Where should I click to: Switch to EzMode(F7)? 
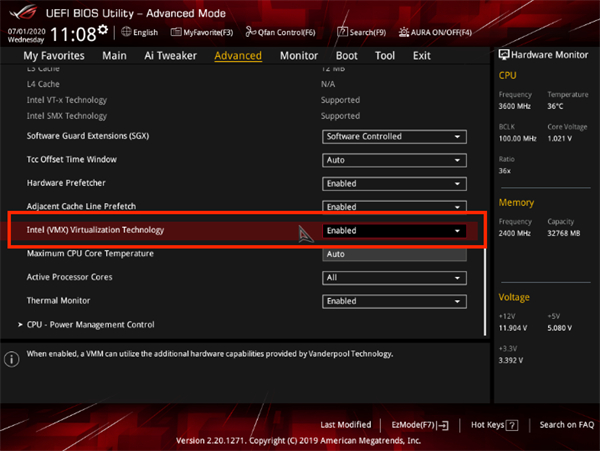pos(419,424)
